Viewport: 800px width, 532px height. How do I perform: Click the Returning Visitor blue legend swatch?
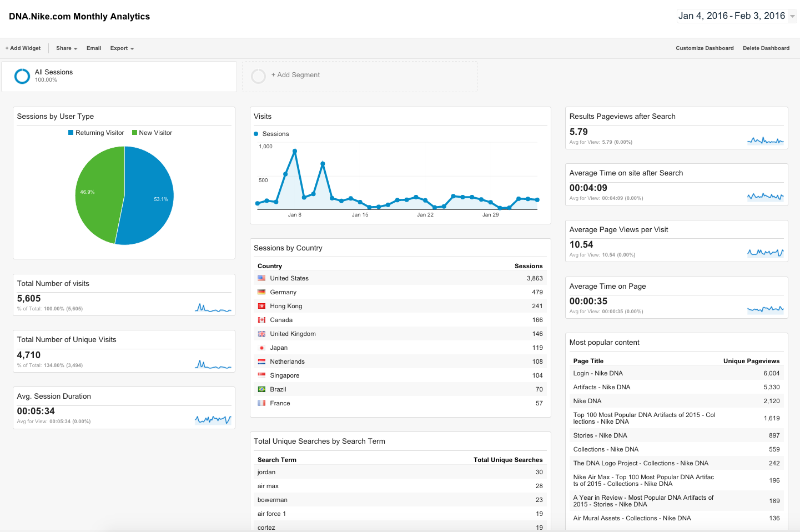click(x=71, y=133)
